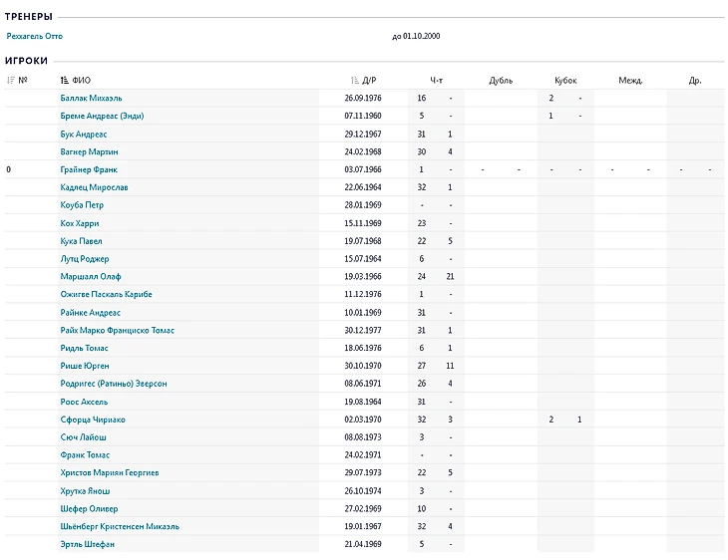The image size is (728, 560).
Task: Open coach Рехагель Отто's profile link
Action: pos(35,36)
